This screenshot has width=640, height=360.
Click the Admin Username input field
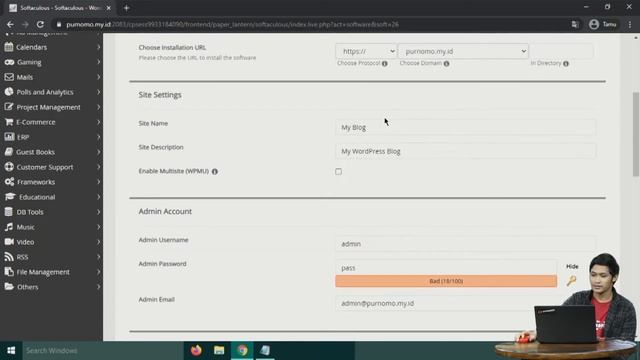[465, 244]
